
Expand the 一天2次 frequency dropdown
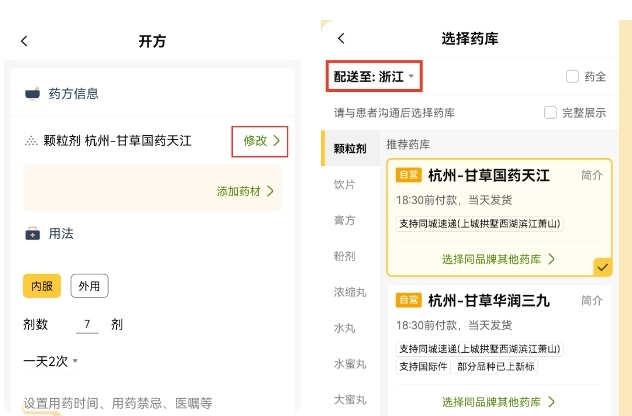click(51, 360)
